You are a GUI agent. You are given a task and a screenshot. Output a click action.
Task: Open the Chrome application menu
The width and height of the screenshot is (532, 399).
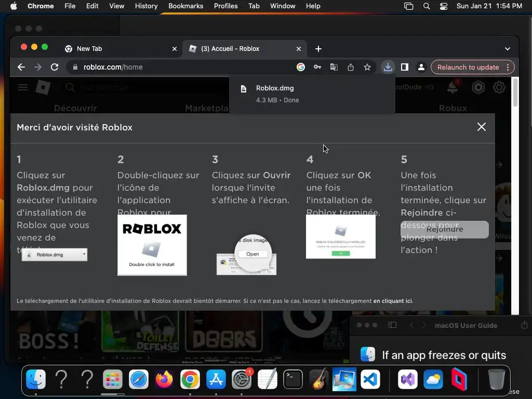click(41, 6)
